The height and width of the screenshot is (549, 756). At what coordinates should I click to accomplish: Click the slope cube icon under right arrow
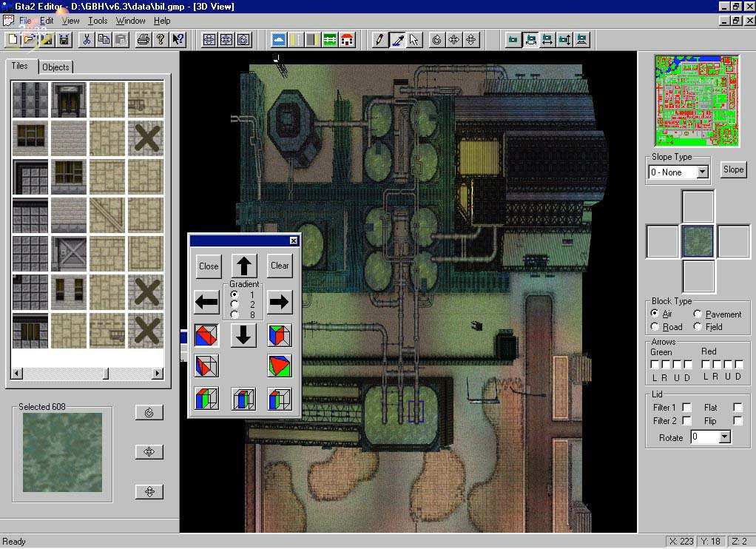(280, 335)
